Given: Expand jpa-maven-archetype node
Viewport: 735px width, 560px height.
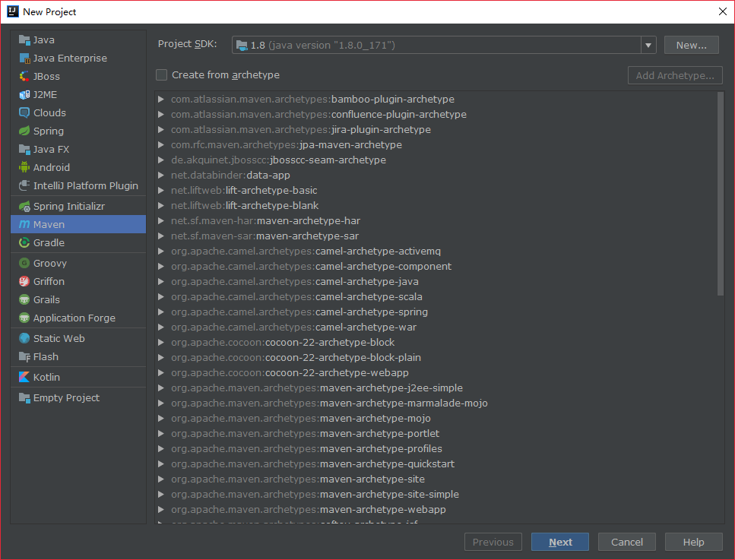Looking at the screenshot, I should coord(161,145).
